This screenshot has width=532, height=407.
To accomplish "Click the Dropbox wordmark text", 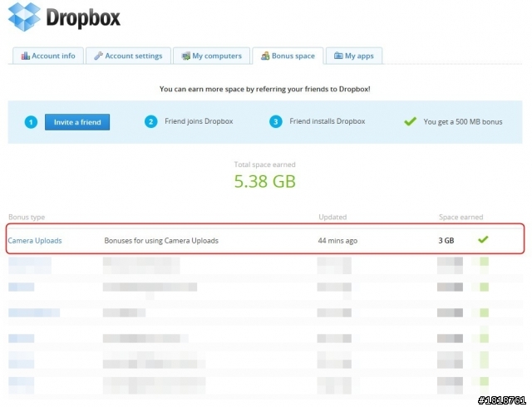I will 83,17.
